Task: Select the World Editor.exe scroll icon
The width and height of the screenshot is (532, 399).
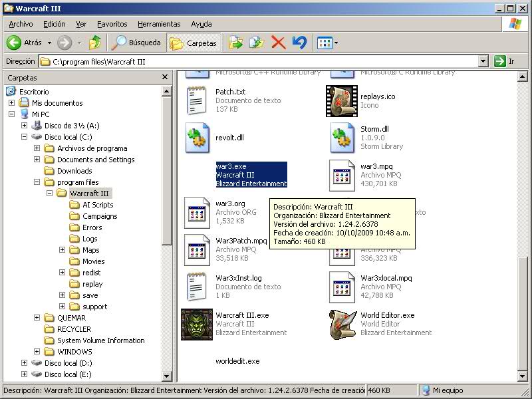Action: tap(342, 325)
